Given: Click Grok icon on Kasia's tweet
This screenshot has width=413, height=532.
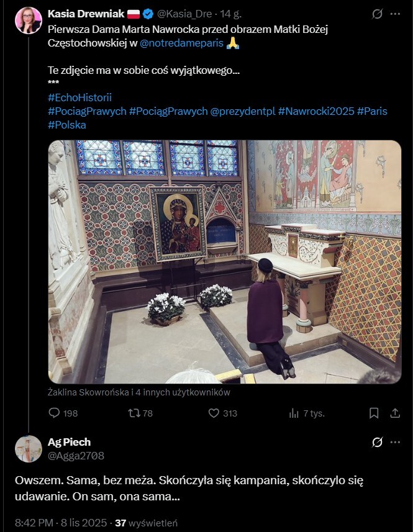Looking at the screenshot, I should click(x=376, y=14).
